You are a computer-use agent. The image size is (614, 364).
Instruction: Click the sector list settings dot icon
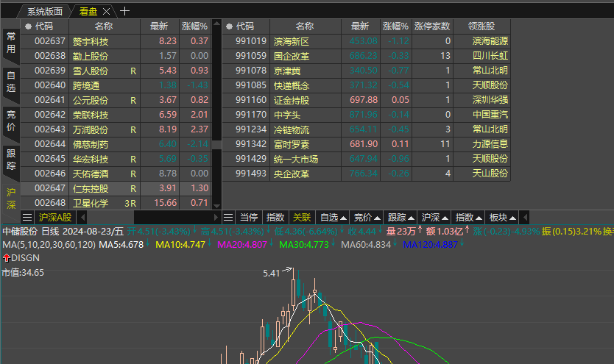click(230, 26)
